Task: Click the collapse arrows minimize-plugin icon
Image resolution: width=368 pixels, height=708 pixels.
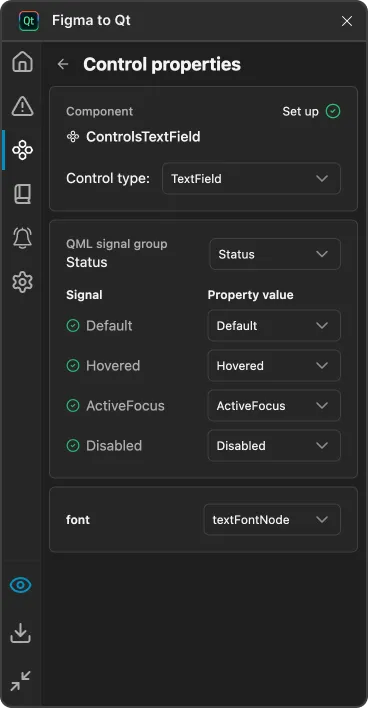Action: click(x=21, y=680)
